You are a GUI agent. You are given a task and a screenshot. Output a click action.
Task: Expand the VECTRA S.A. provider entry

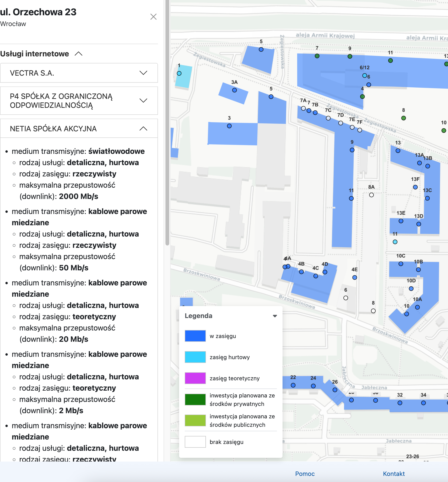click(x=143, y=73)
